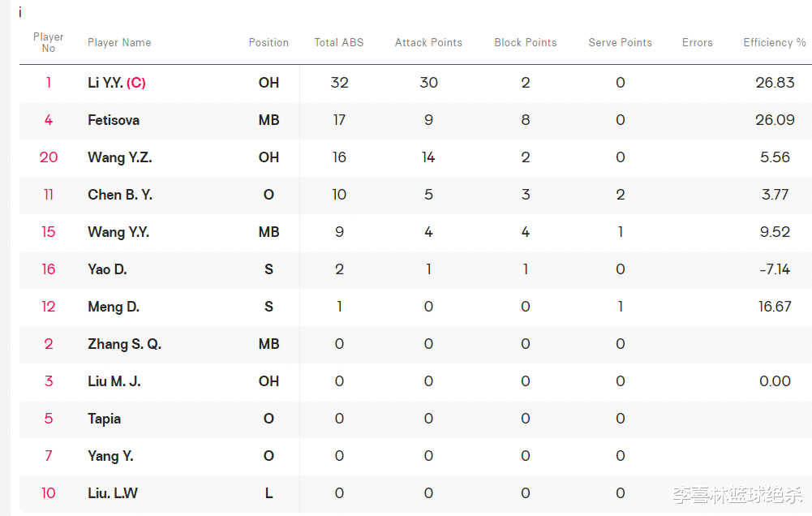Viewport: 812px width, 516px height.
Task: Click the Block Points column header
Action: click(526, 43)
